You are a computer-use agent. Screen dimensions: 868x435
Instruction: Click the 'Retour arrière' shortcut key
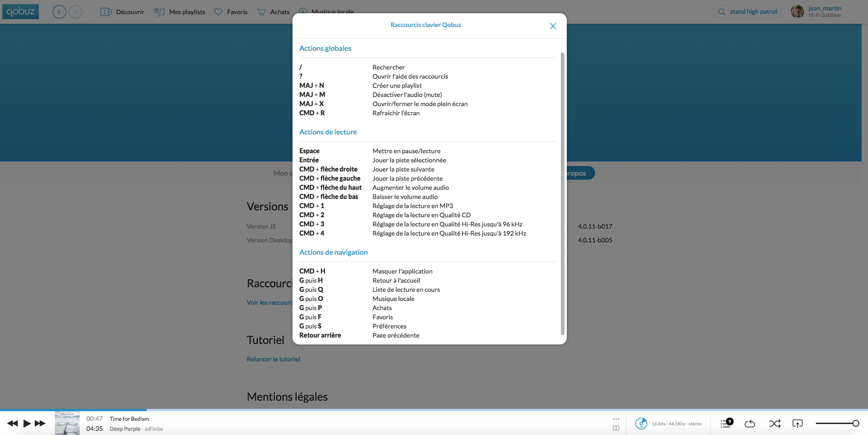[x=320, y=335]
